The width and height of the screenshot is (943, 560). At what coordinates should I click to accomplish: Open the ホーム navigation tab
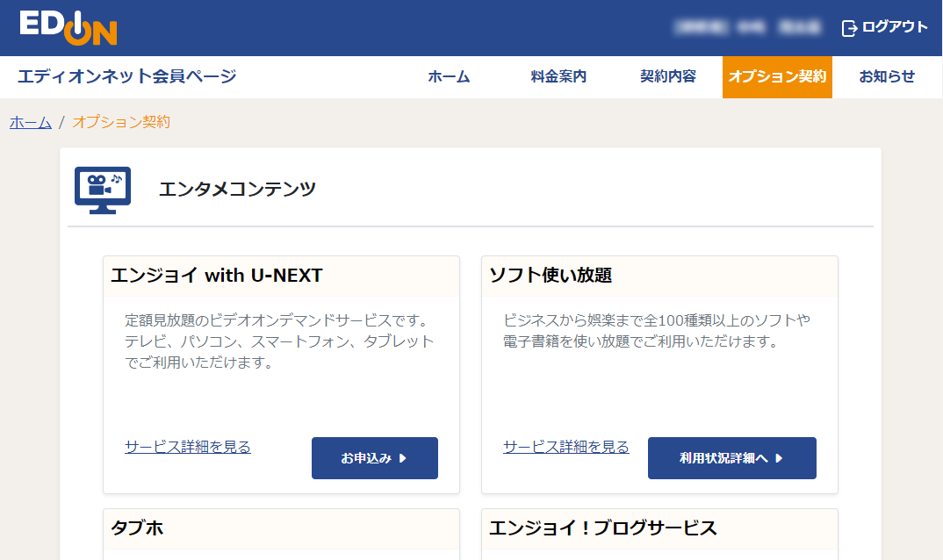[449, 77]
